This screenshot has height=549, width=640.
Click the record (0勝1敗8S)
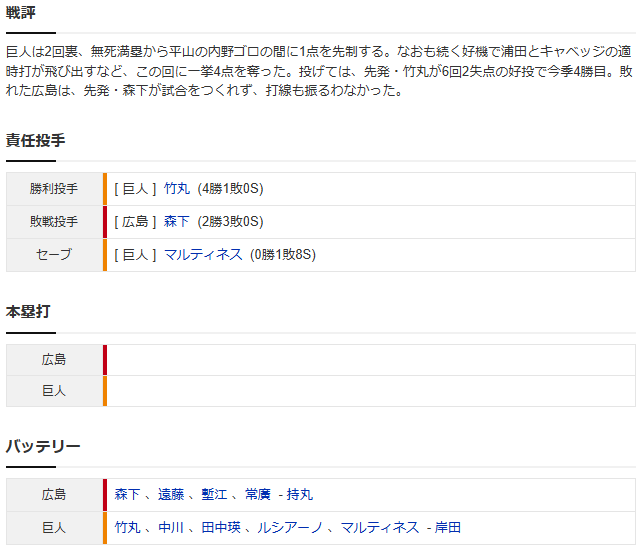pos(283,255)
